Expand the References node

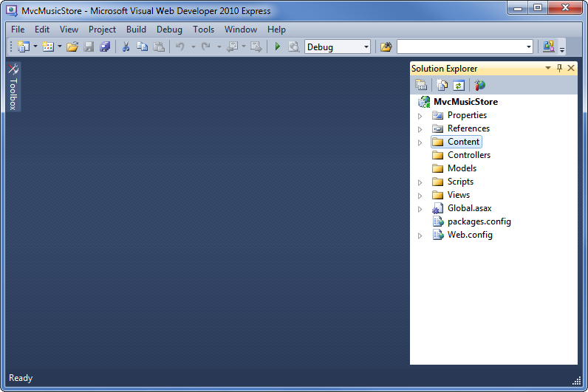(x=420, y=128)
